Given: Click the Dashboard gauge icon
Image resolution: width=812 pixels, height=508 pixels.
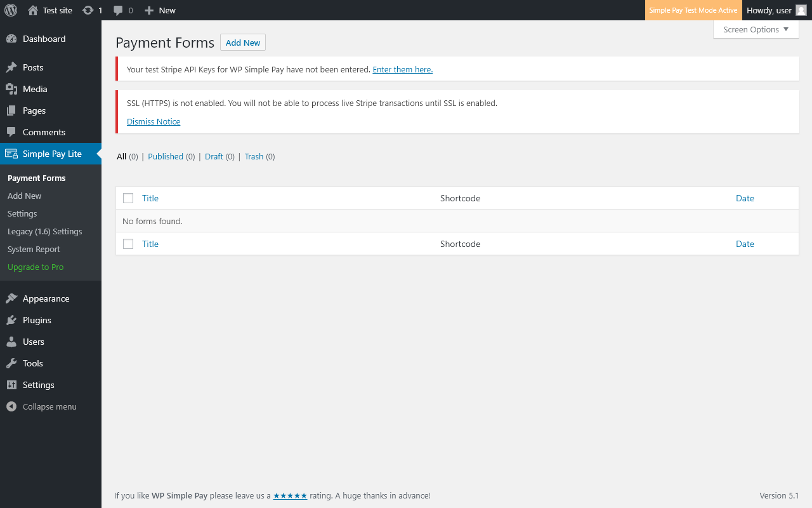Looking at the screenshot, I should point(11,39).
